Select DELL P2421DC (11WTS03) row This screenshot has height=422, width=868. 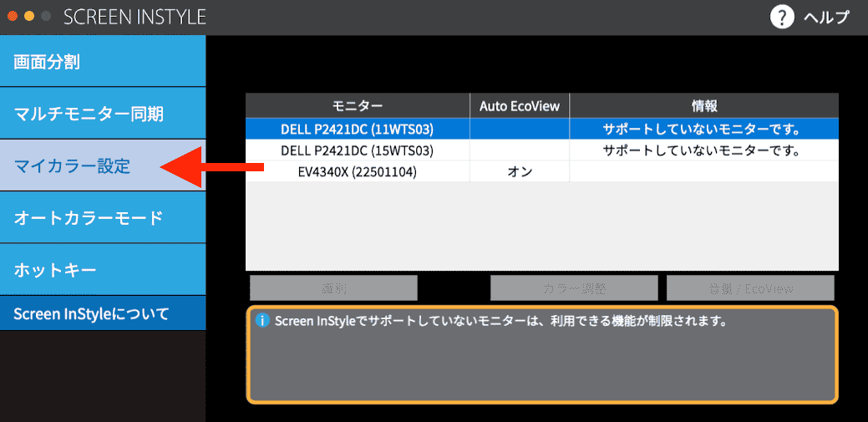(x=542, y=129)
